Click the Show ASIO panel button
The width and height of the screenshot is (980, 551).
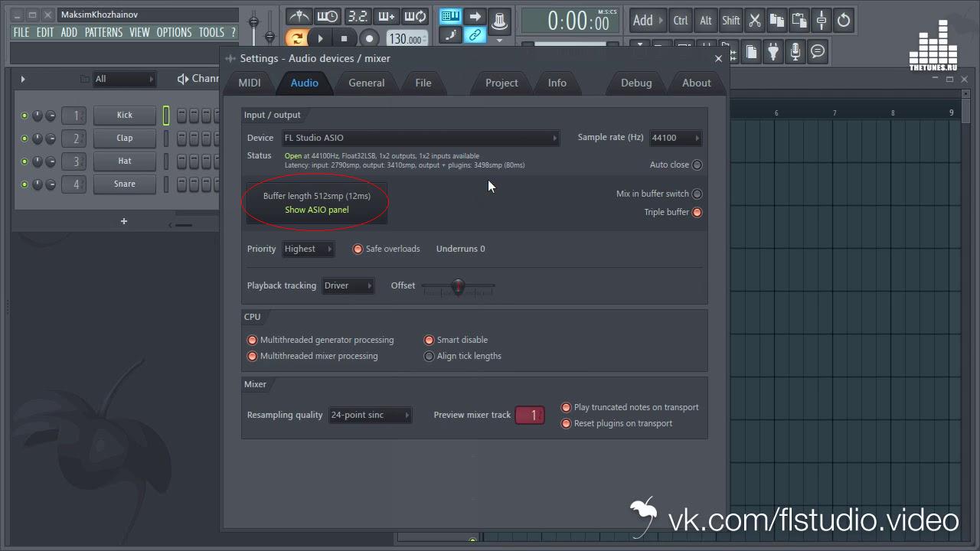pos(317,210)
